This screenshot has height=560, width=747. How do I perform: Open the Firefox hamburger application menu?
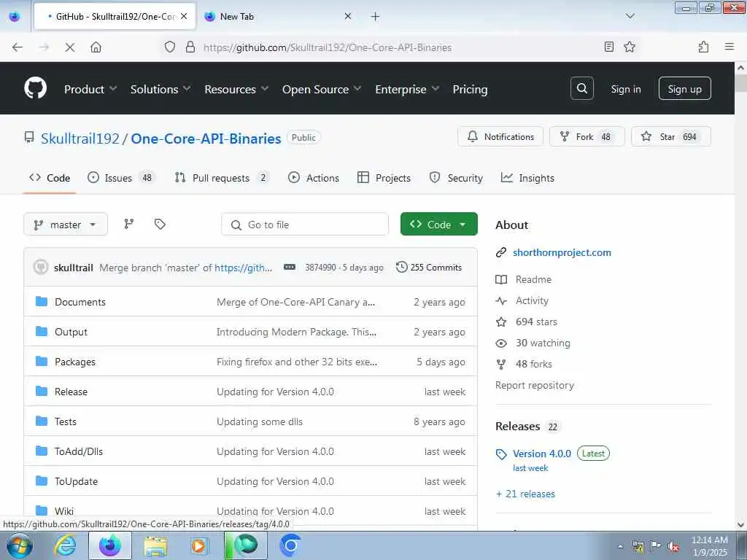click(729, 47)
